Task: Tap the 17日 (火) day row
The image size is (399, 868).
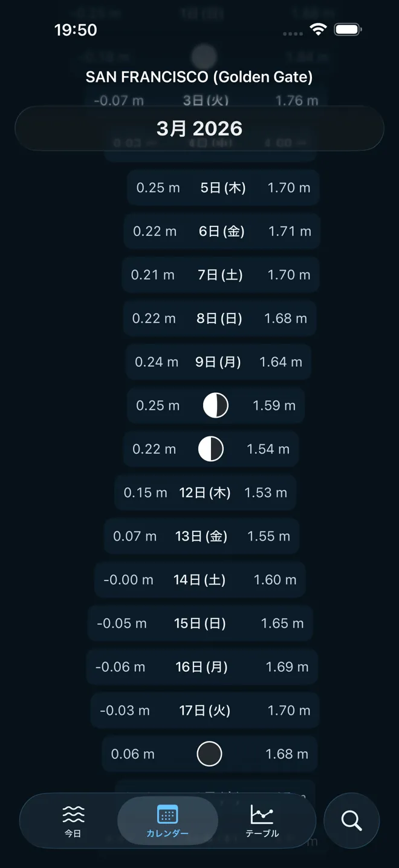Action: (x=205, y=711)
